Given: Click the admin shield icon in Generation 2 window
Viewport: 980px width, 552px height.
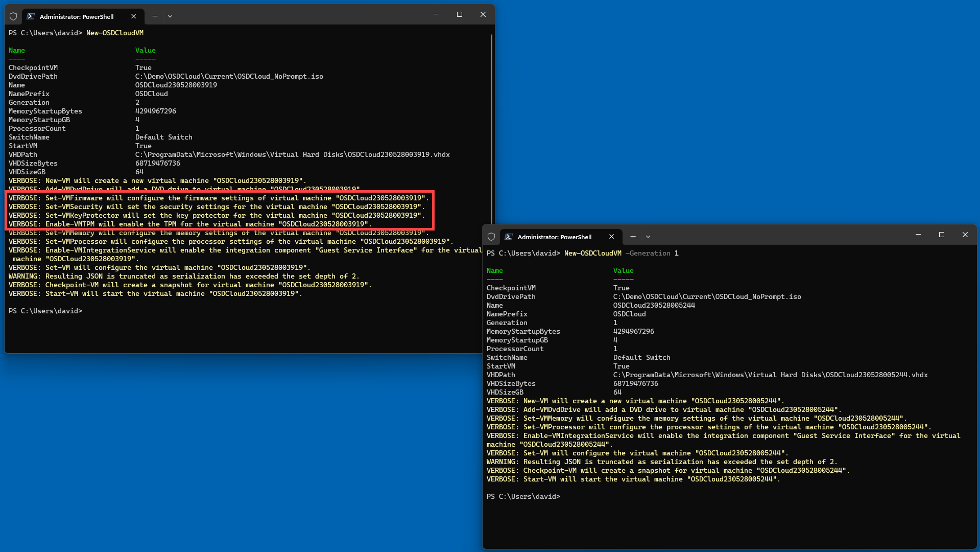Looking at the screenshot, I should tap(13, 16).
